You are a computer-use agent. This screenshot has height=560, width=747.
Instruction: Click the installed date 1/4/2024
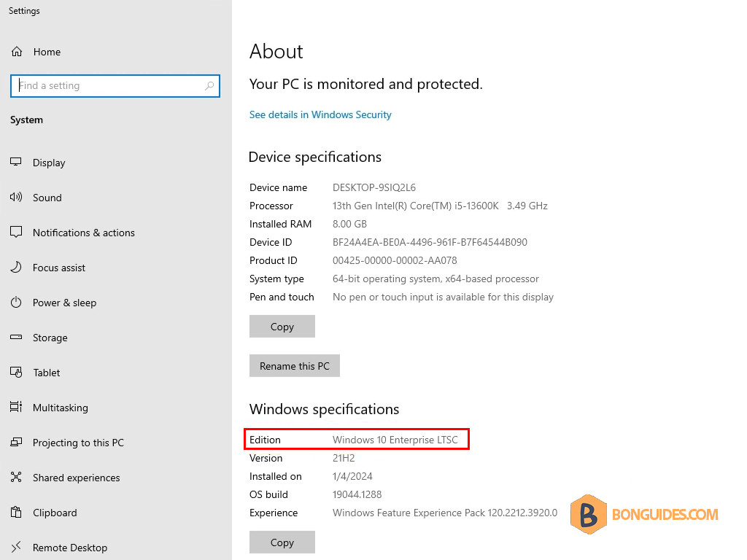pos(352,476)
